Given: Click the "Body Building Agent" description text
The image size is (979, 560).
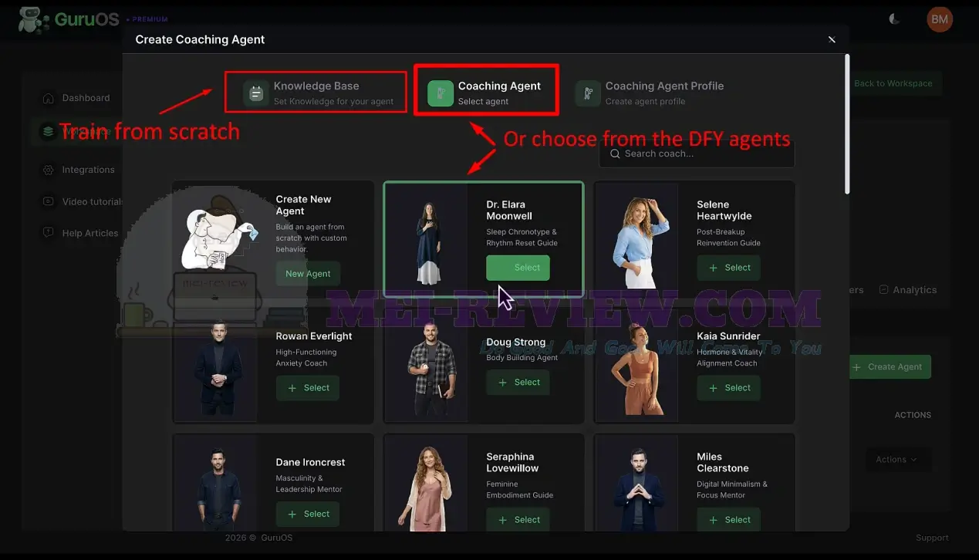Looking at the screenshot, I should point(522,358).
